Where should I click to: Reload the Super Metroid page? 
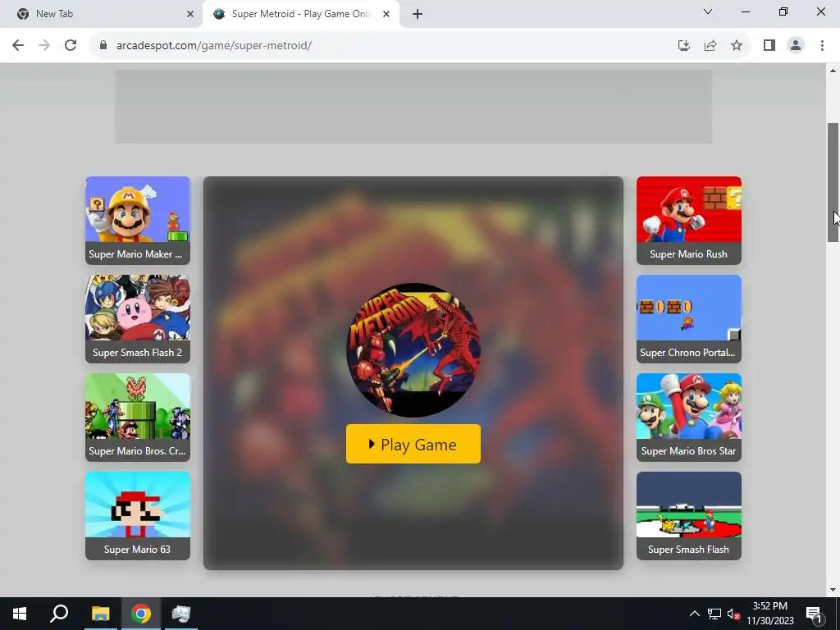pyautogui.click(x=71, y=46)
